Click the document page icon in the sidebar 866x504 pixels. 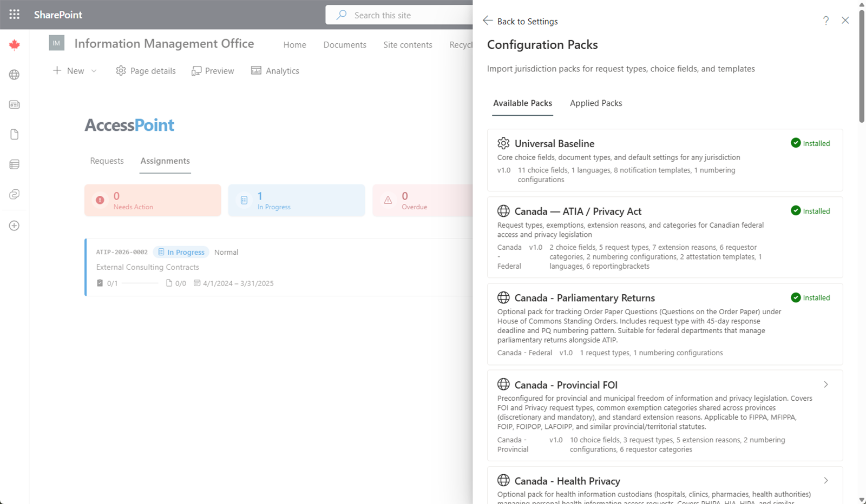[x=14, y=134]
